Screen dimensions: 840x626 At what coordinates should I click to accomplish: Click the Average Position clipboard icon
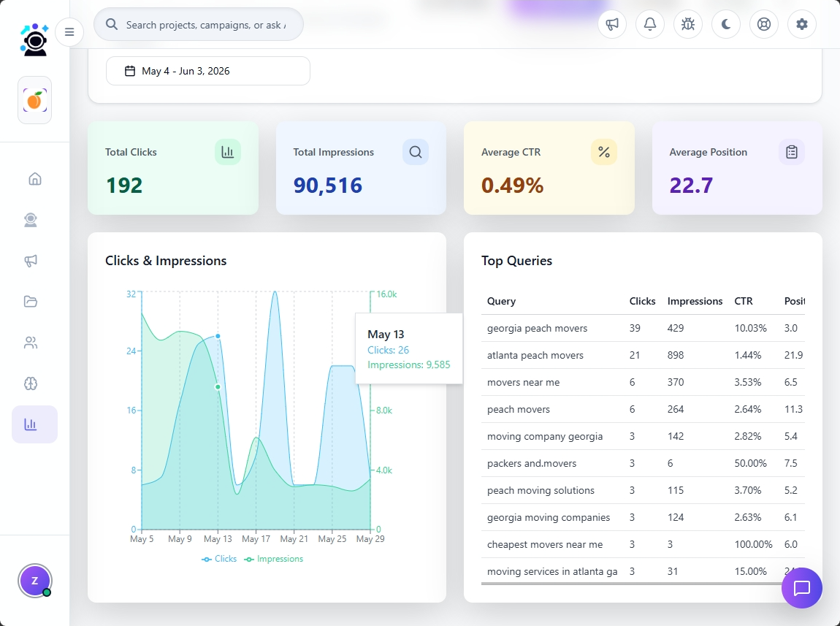point(792,152)
